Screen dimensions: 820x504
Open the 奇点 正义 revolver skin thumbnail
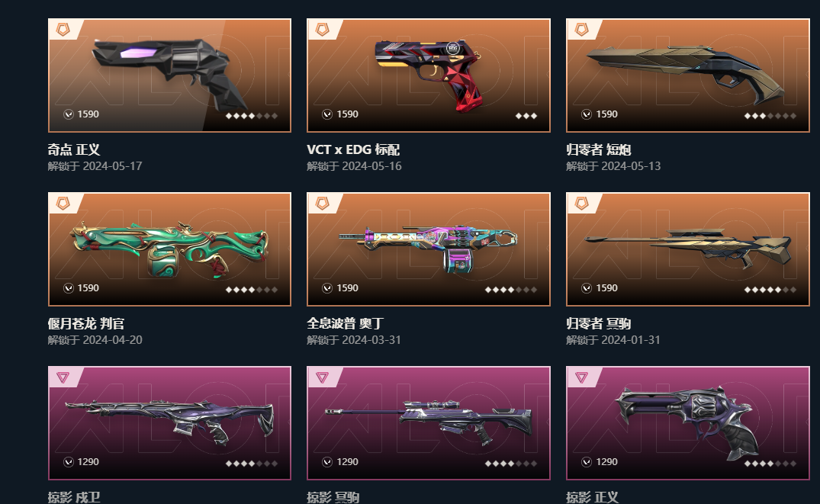(x=169, y=75)
